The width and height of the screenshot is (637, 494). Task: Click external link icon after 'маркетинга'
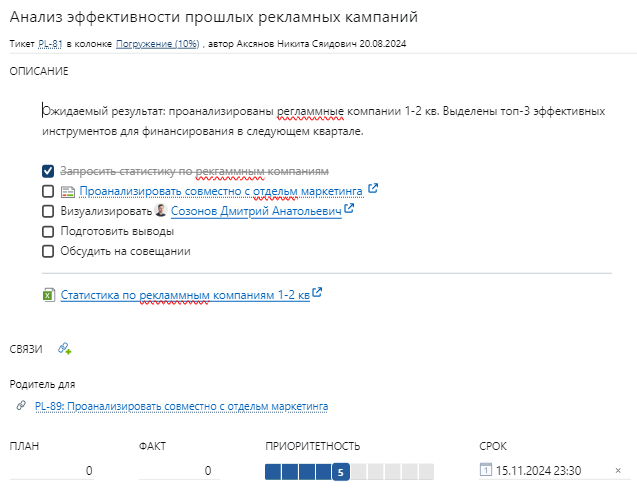(373, 188)
